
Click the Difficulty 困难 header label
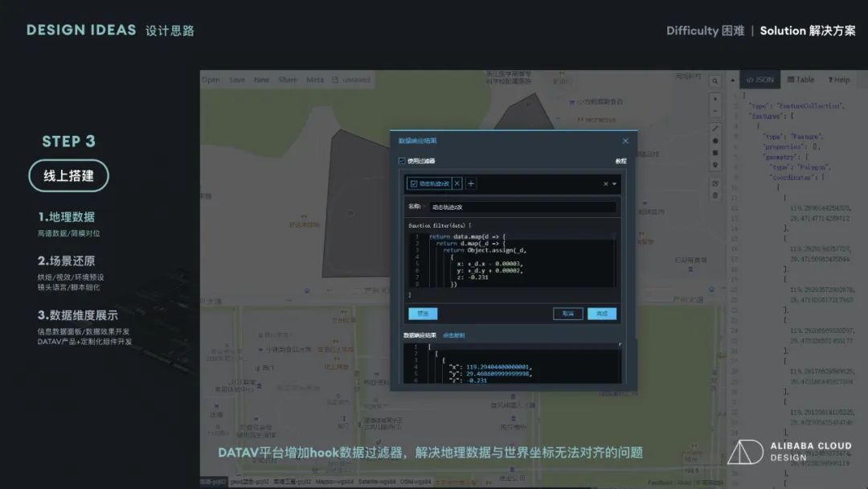[x=706, y=31]
